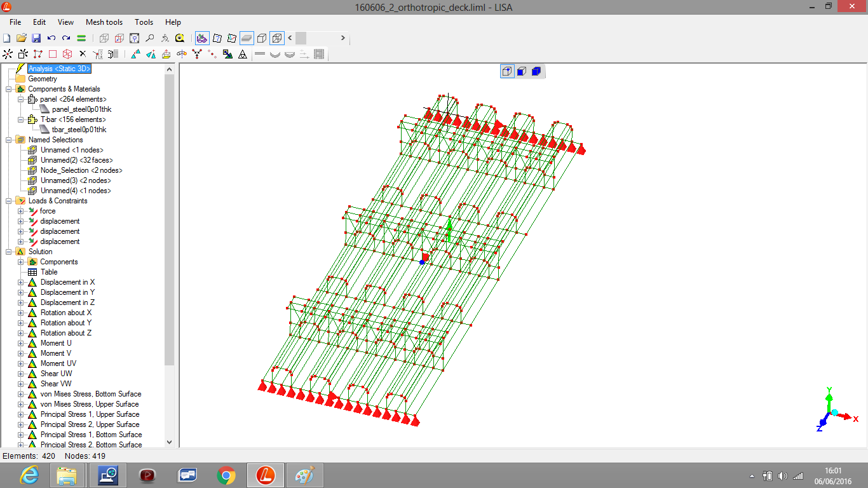Click the green Solve icon
The image size is (868, 488).
point(81,38)
